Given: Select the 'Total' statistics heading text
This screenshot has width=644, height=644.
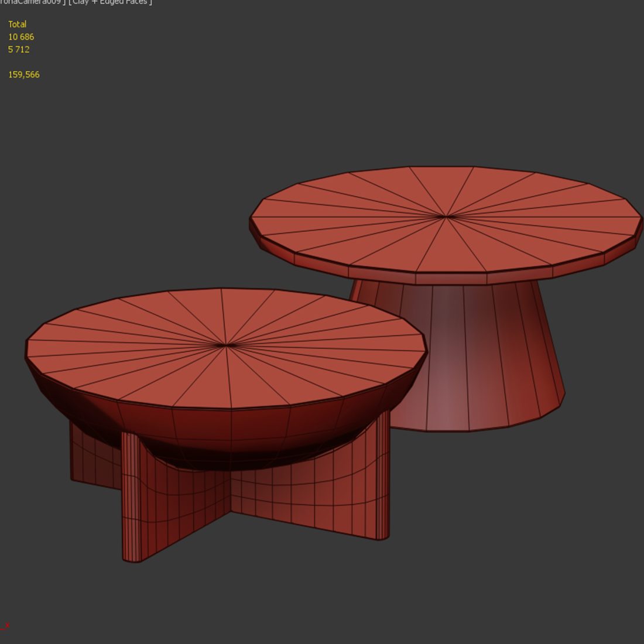Looking at the screenshot, I should point(17,24).
